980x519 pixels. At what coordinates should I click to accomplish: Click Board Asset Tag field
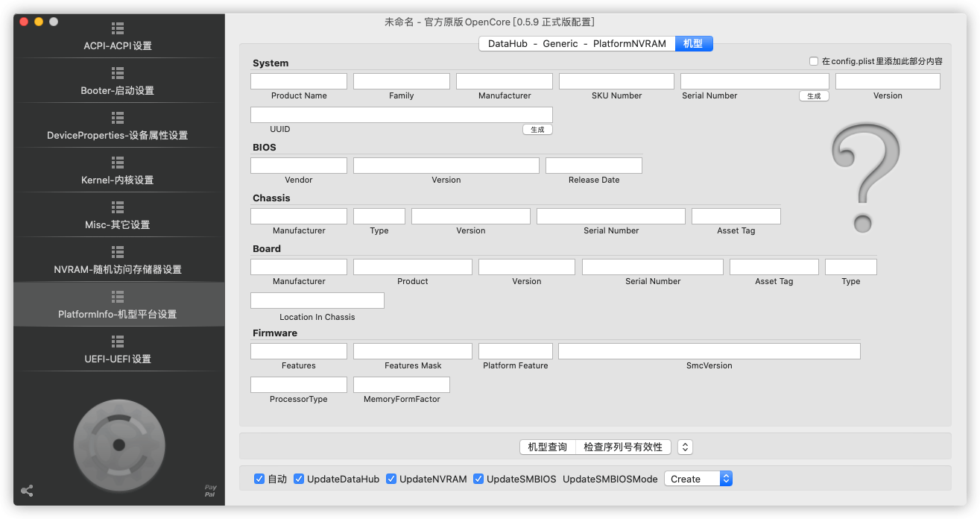point(774,267)
